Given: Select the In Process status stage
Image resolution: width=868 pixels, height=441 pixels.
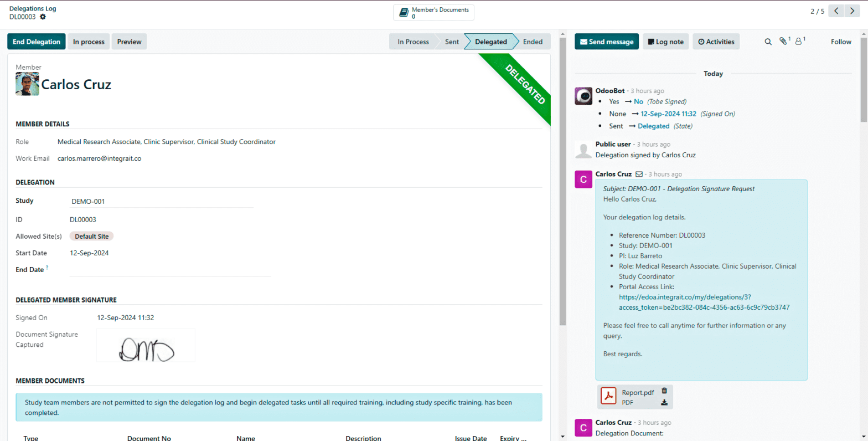Looking at the screenshot, I should point(413,42).
